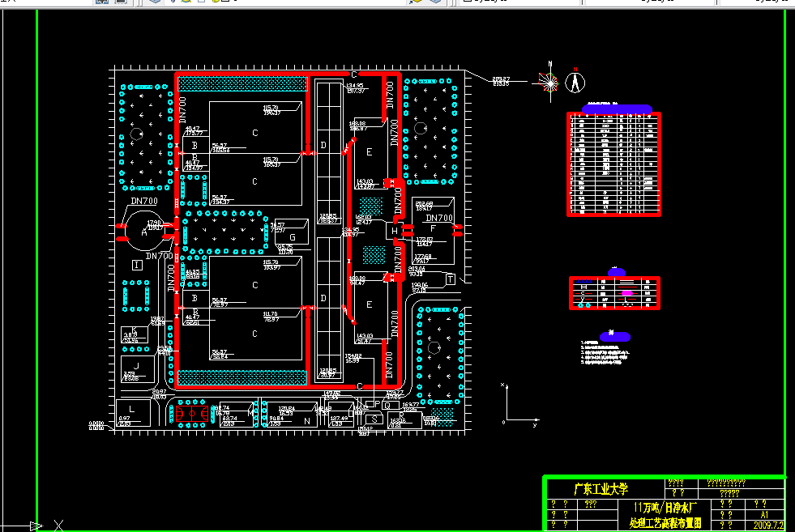Click the large red-bordered equipment table
Viewport: 795px width, 532px height.
[x=613, y=164]
